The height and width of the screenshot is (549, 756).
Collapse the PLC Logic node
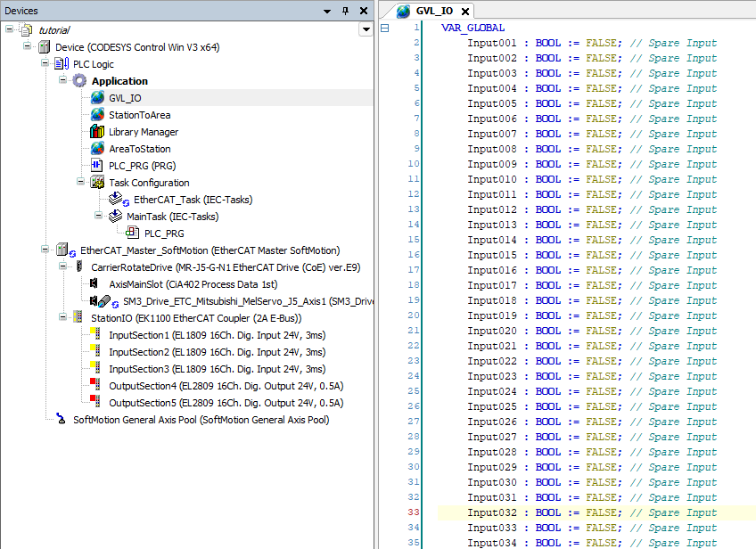tap(45, 63)
